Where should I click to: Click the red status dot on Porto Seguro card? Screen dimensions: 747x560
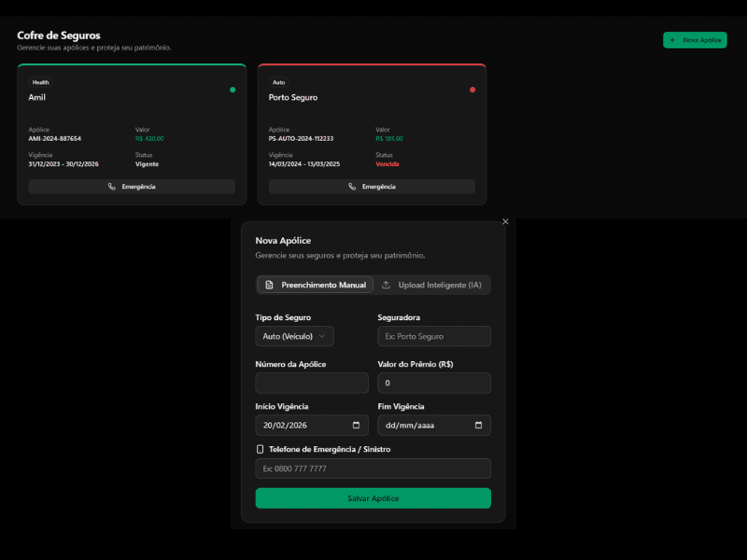[472, 90]
